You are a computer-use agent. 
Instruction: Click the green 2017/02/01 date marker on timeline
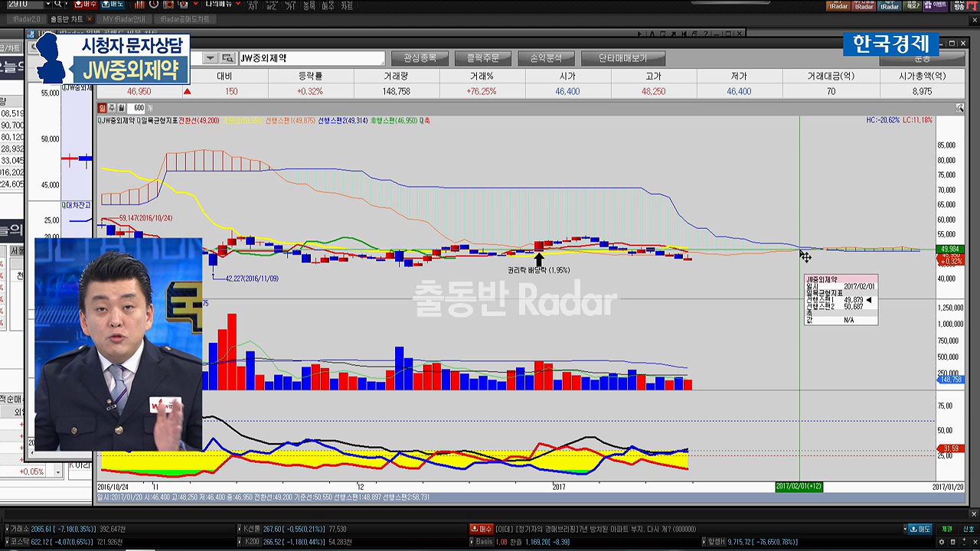[799, 487]
